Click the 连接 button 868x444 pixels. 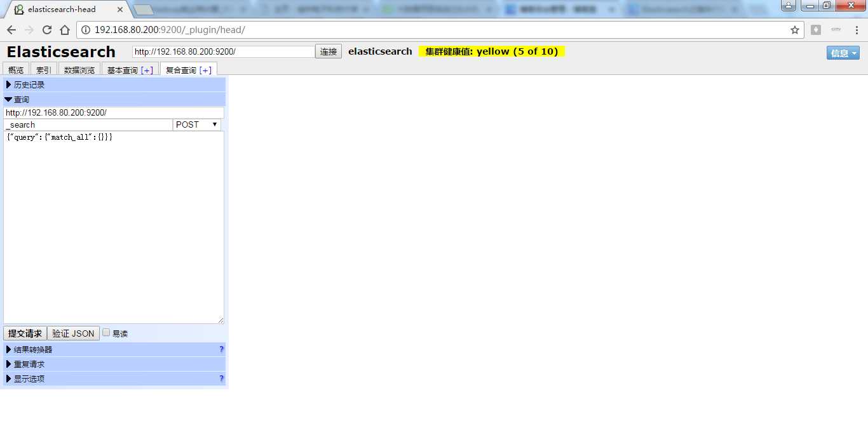click(329, 51)
